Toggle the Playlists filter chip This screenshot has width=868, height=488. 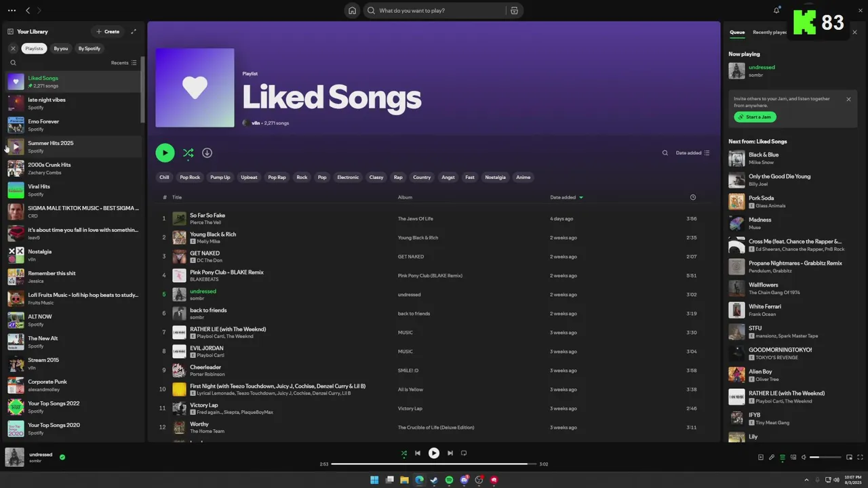34,48
